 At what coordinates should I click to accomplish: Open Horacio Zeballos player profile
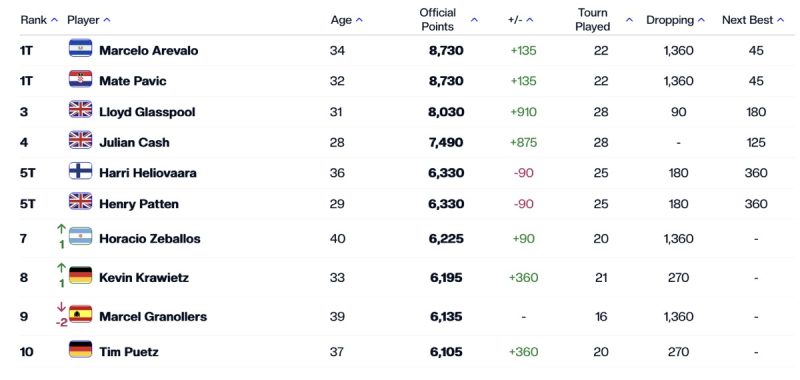[x=149, y=239]
